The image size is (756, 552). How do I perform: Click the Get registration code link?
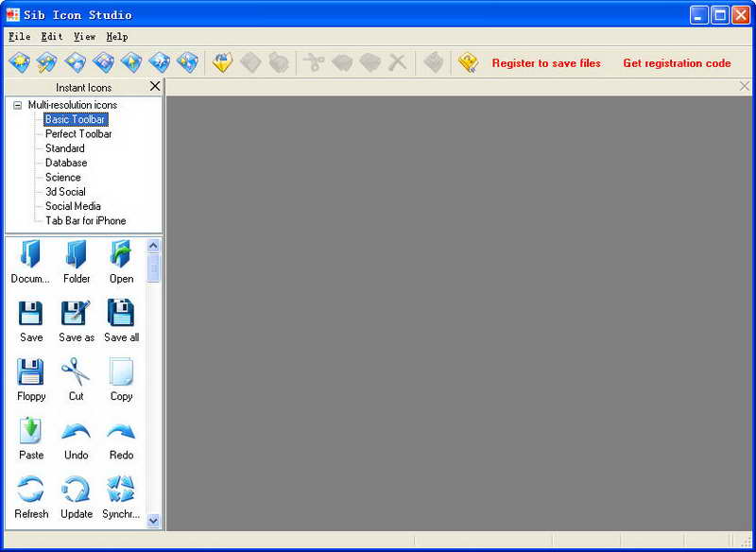(677, 63)
